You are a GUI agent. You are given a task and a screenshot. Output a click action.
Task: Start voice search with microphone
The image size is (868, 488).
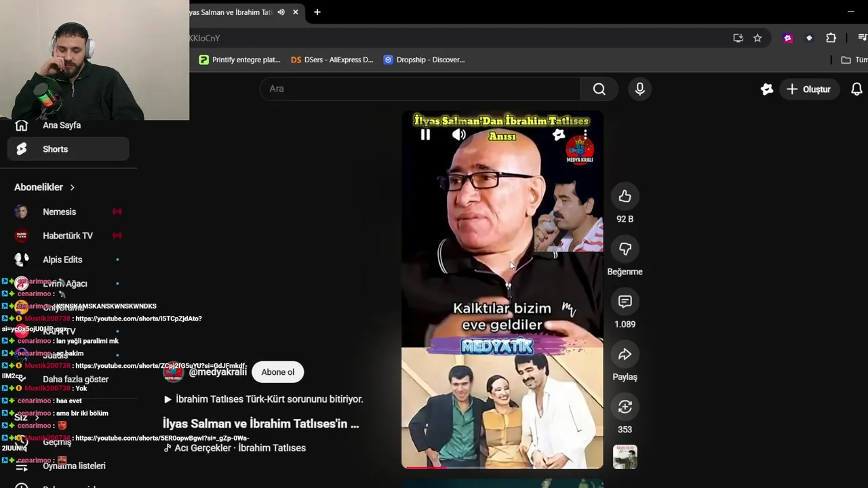click(639, 89)
